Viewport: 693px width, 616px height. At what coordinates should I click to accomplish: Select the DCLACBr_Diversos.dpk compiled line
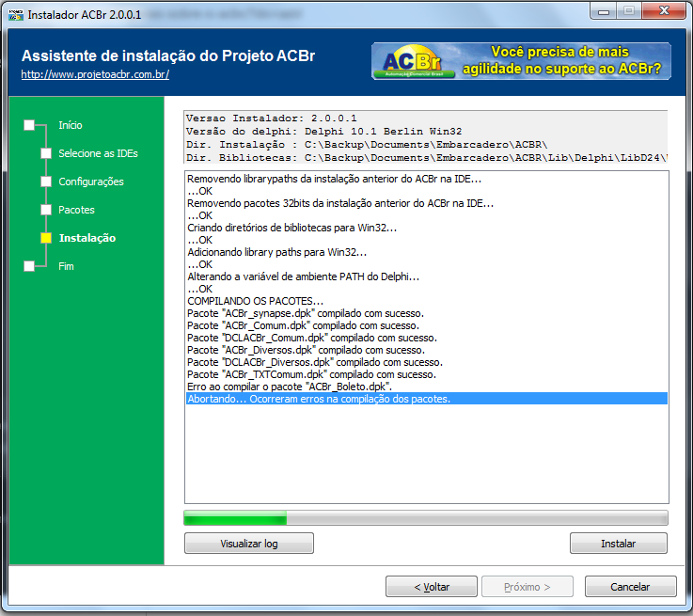pos(427,362)
